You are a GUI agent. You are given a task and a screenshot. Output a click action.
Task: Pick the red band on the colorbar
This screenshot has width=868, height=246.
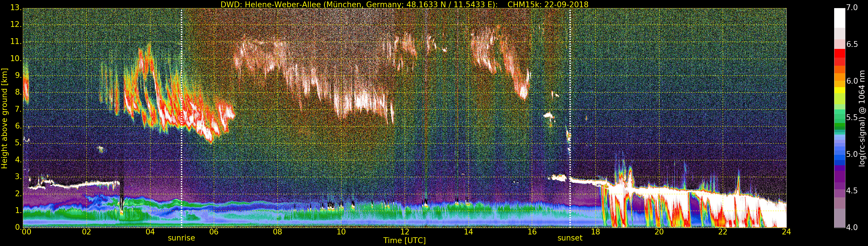coord(839,57)
